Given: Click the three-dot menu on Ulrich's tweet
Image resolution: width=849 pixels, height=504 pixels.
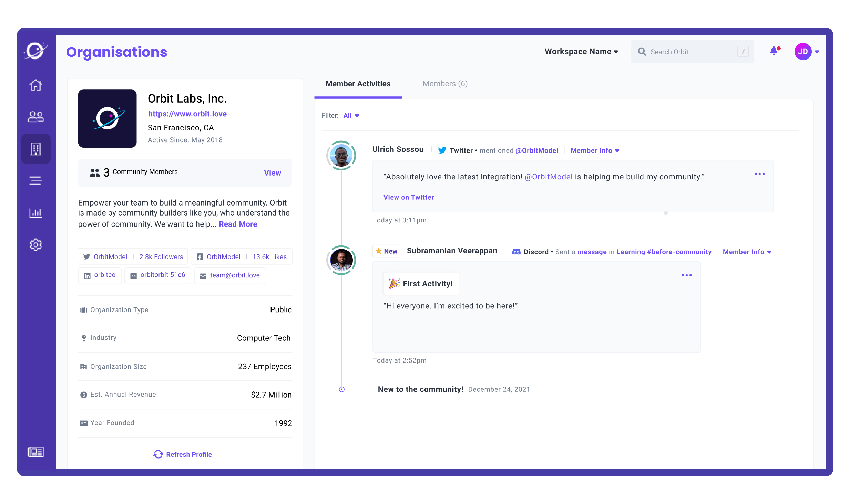Looking at the screenshot, I should [x=759, y=174].
